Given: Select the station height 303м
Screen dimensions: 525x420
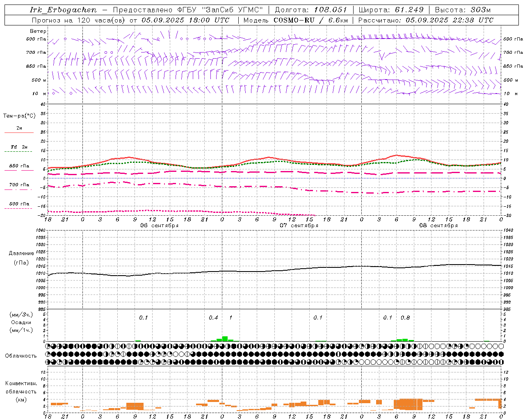Looking at the screenshot, I should point(481,10).
